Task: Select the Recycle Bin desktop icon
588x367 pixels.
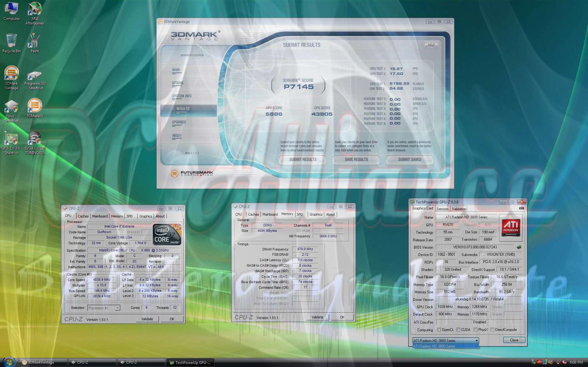Action: pyautogui.click(x=11, y=43)
